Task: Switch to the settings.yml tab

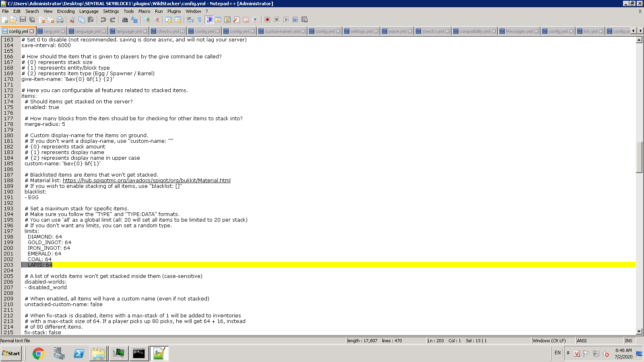Action: [x=361, y=31]
